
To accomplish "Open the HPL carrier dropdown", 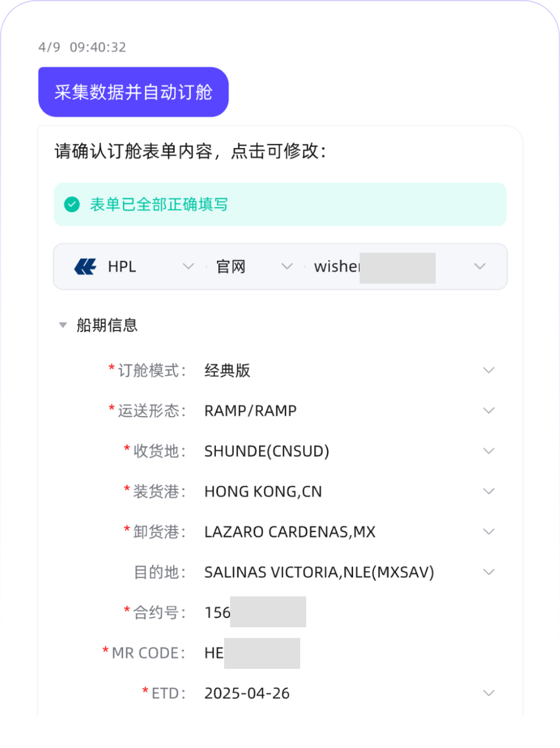I will click(x=188, y=266).
